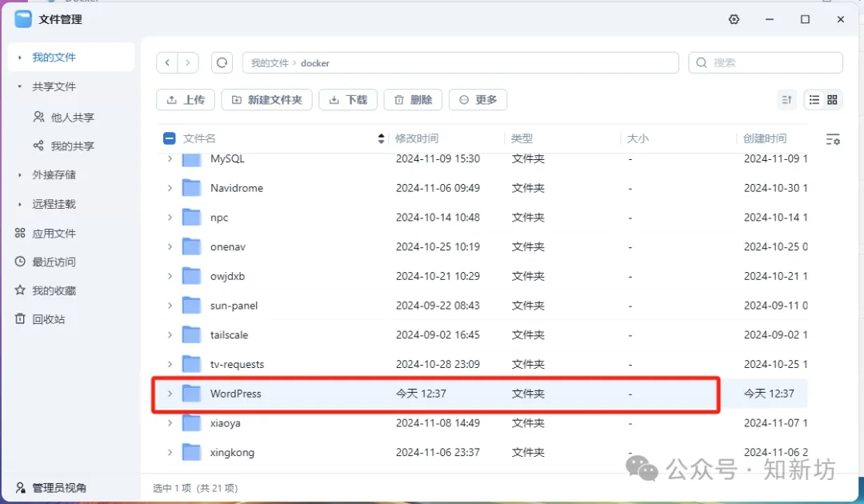Click the WordPress folder icon
The image size is (864, 504).
tap(191, 394)
